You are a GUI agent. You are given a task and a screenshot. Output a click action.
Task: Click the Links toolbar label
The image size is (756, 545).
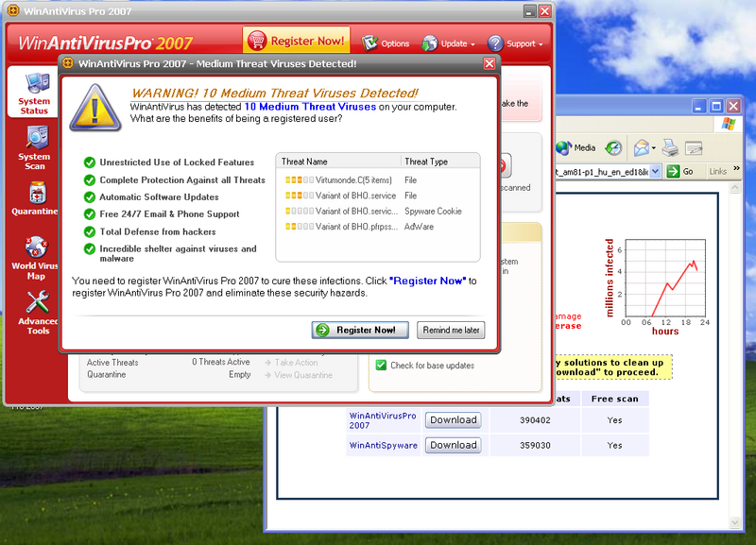click(717, 172)
